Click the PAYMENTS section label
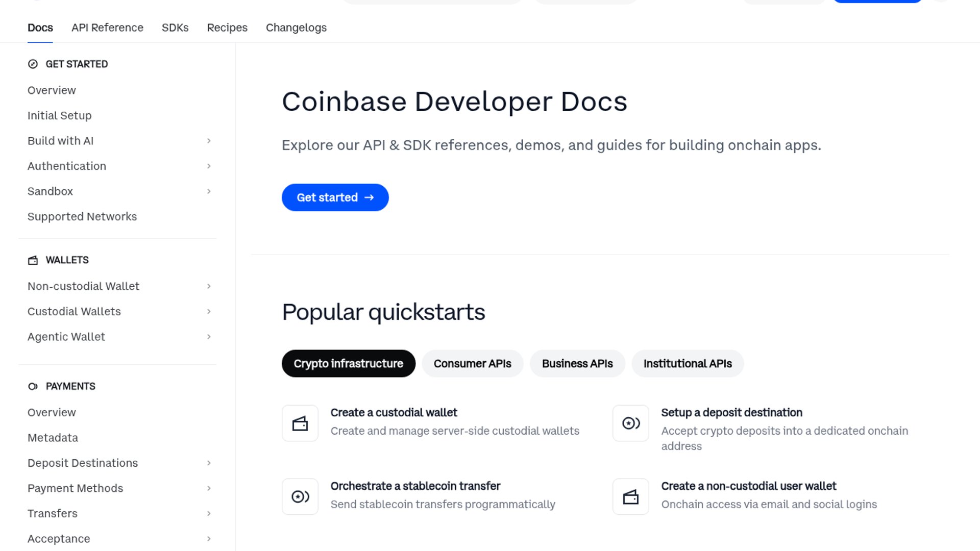 click(70, 386)
